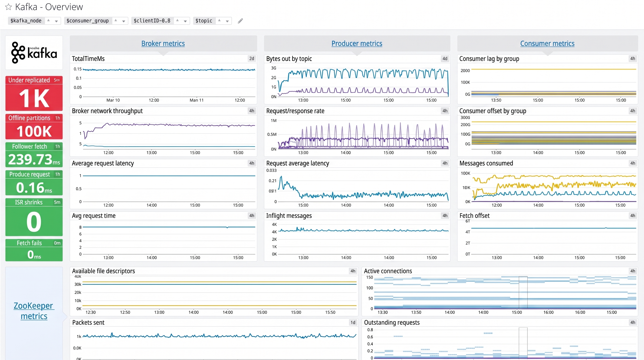
Task: Open the ZooKeeper metrics link
Action: 34,311
